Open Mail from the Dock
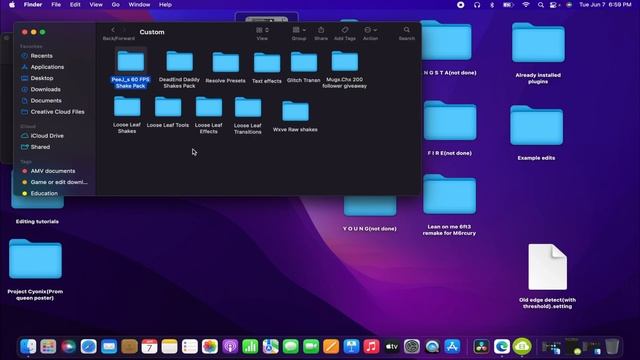Image resolution: width=640 pixels, height=360 pixels. tap(109, 347)
